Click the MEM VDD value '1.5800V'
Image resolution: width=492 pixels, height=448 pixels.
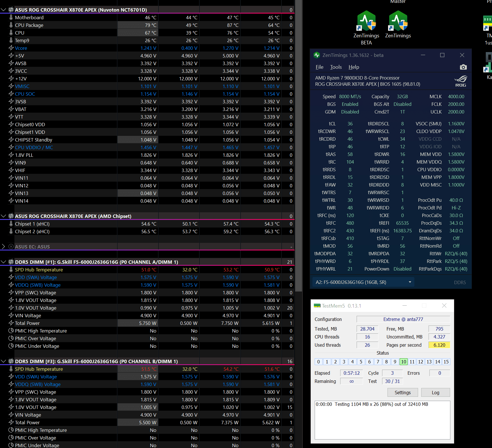click(x=456, y=154)
